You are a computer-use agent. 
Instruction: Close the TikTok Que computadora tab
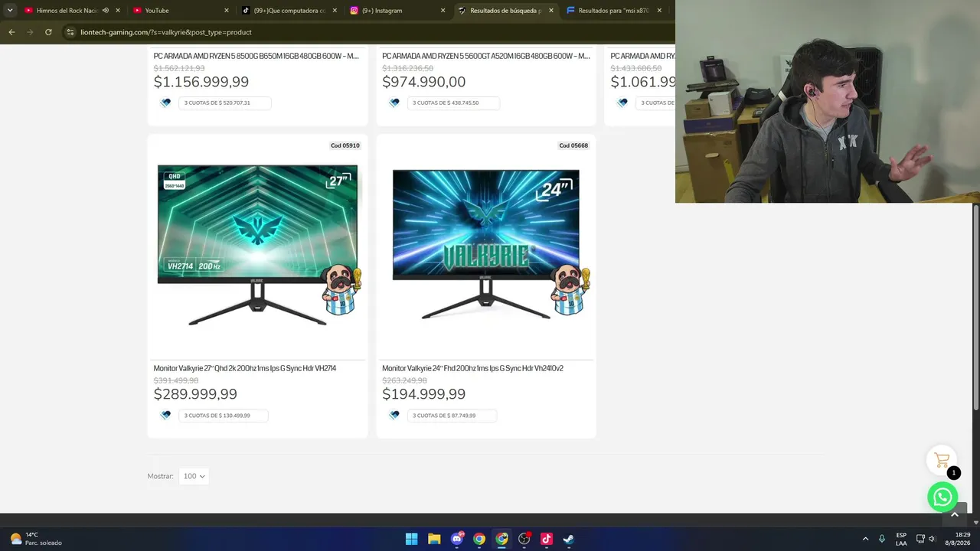click(335, 11)
